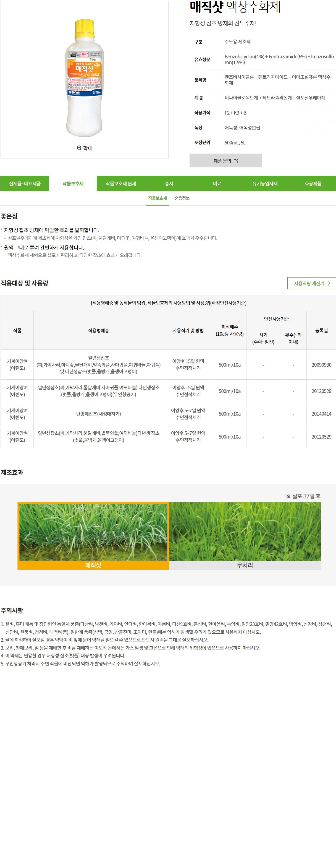
Task: Click the 안전사용기준 header cell
Action: pyautogui.click(x=277, y=319)
